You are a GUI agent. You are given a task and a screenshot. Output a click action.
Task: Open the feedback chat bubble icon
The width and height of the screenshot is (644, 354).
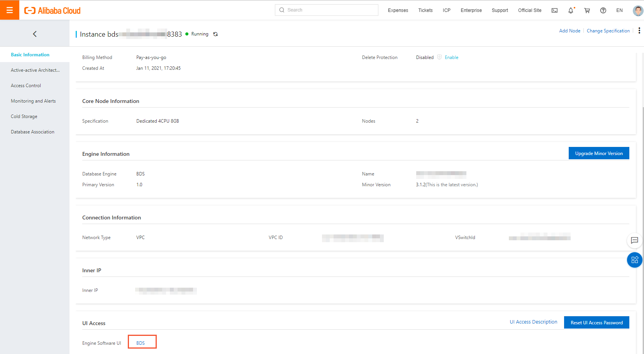click(x=634, y=240)
